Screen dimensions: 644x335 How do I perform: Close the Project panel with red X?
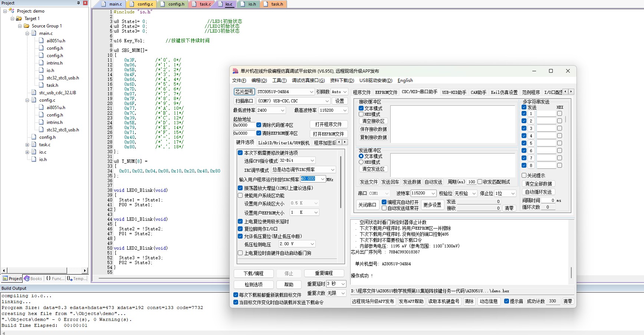pos(85,3)
